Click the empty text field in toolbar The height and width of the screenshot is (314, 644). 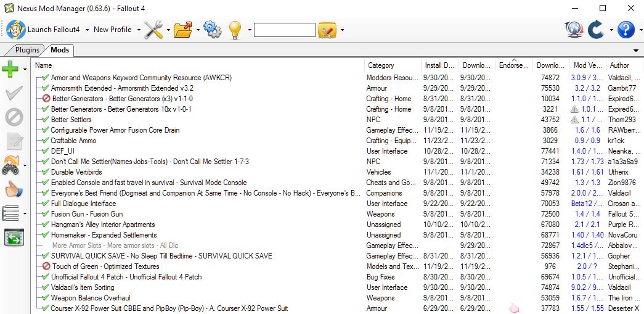pyautogui.click(x=284, y=30)
